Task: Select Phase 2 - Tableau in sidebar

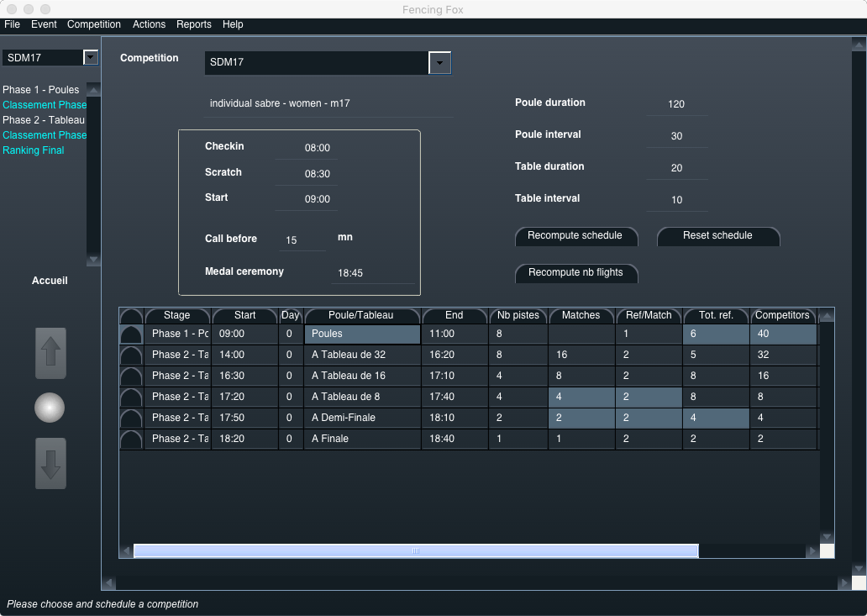Action: pos(44,120)
